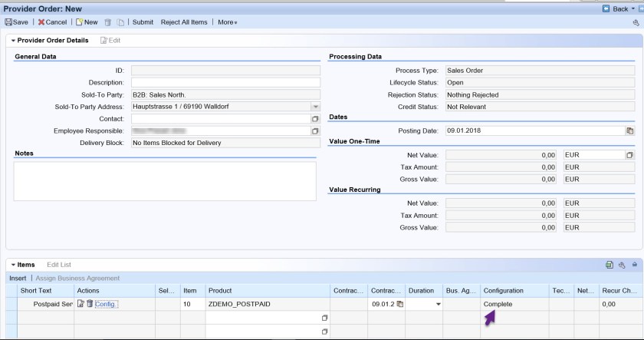This screenshot has height=340, width=644.
Task: Open the More menu
Action: tap(227, 22)
